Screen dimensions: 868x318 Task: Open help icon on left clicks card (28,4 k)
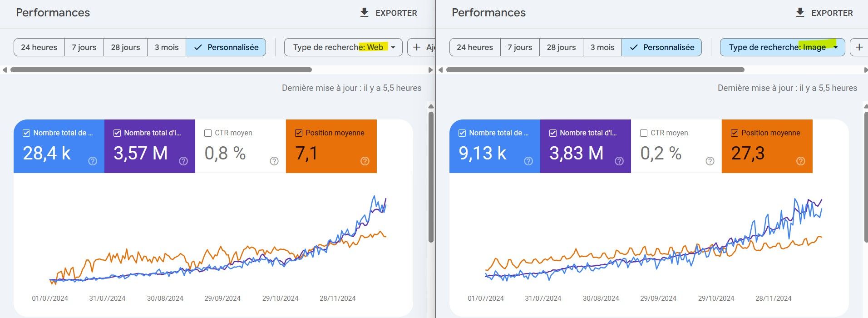click(93, 161)
